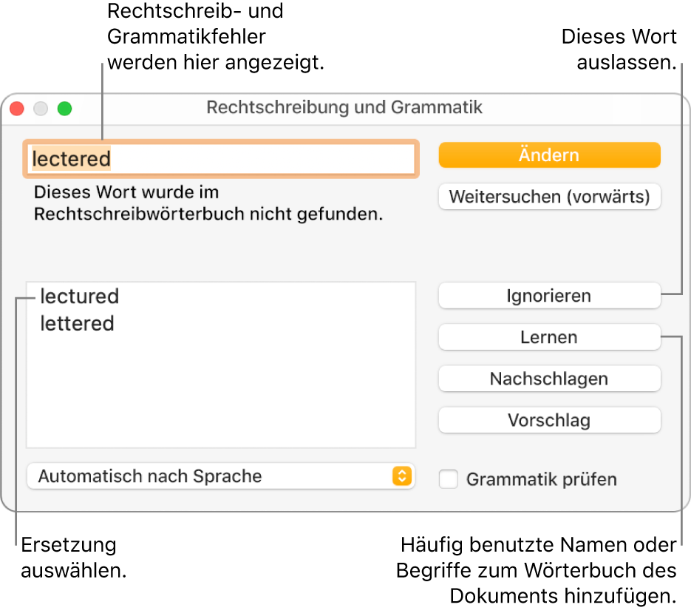Viewport: 691px width, 616px height.
Task: Click the Nachschlagen button
Action: [x=549, y=379]
